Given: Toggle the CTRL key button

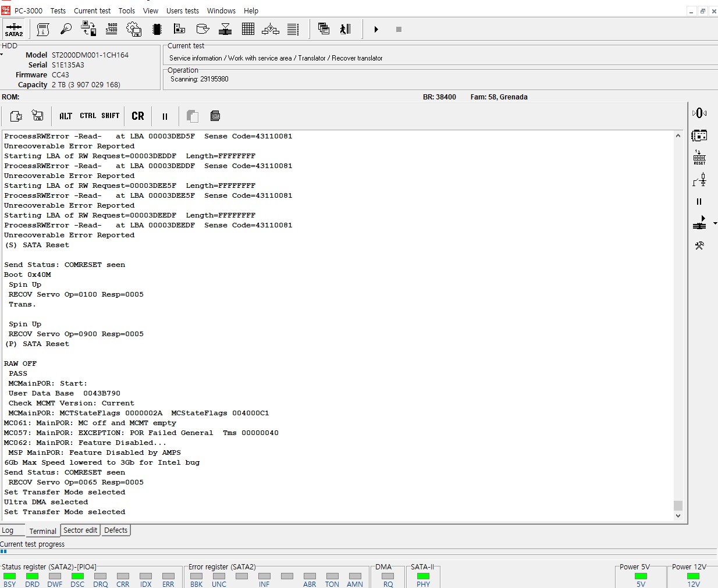Looking at the screenshot, I should click(x=88, y=116).
